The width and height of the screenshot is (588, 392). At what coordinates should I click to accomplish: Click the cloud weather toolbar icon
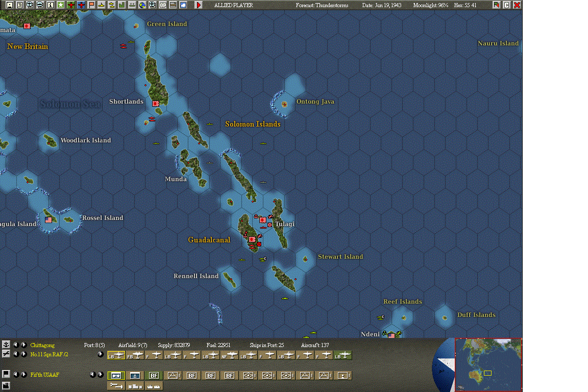pyautogui.click(x=183, y=5)
